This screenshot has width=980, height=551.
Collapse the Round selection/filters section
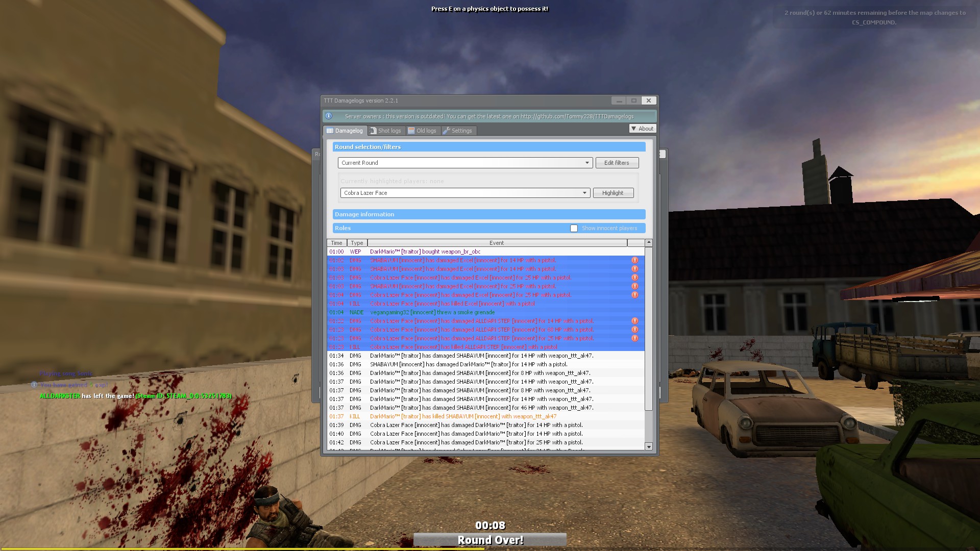click(x=488, y=147)
